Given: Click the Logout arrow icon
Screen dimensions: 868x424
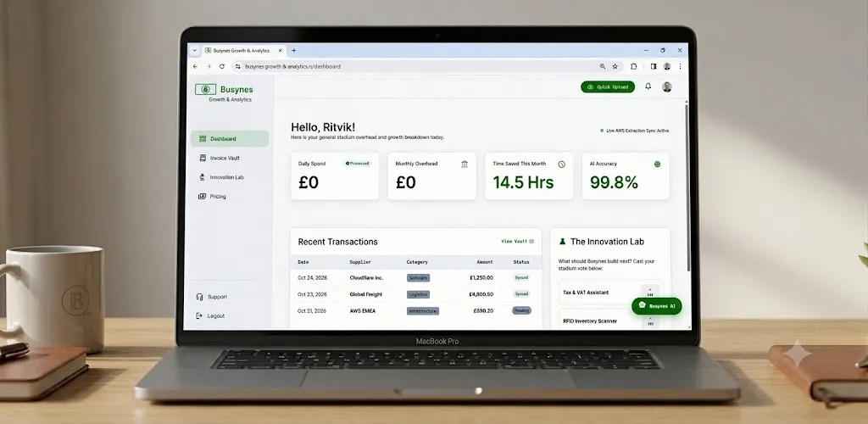Looking at the screenshot, I should [199, 316].
